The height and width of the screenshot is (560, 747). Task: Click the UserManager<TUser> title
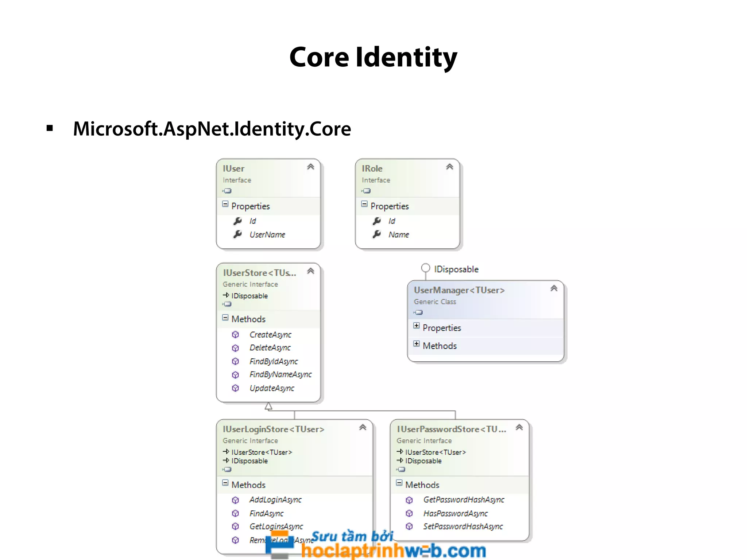[x=459, y=290]
